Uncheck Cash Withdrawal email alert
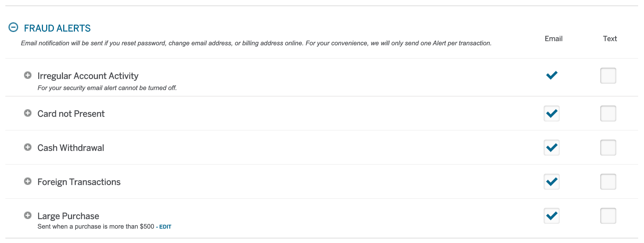This screenshot has width=644, height=243. point(552,148)
